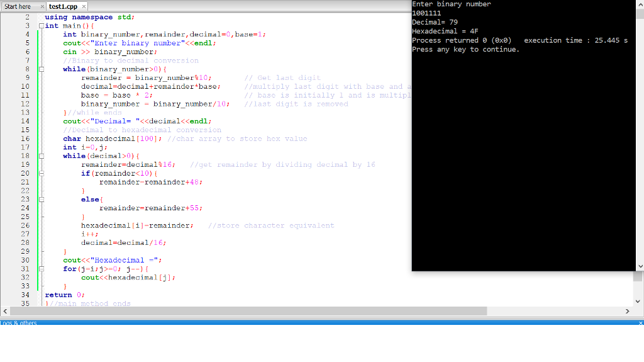Screen dimensions: 644x362
Task: Click the console window scrollbar thumb
Action: (x=640, y=13)
